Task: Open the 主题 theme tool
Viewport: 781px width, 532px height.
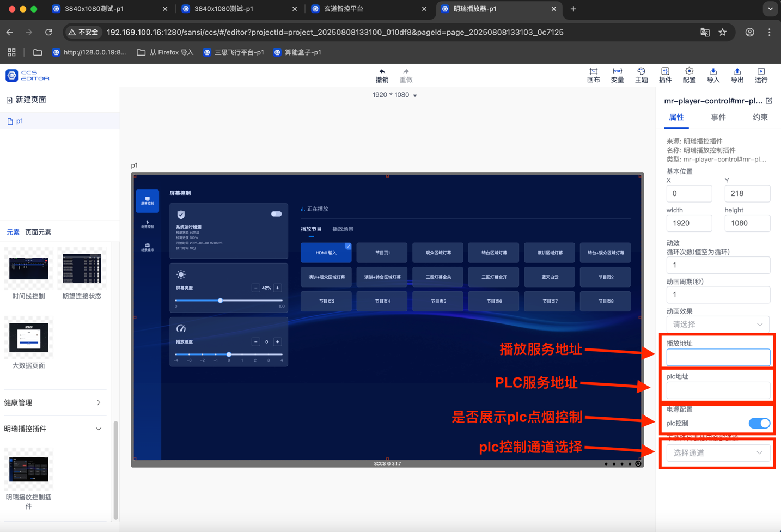Action: [641, 75]
